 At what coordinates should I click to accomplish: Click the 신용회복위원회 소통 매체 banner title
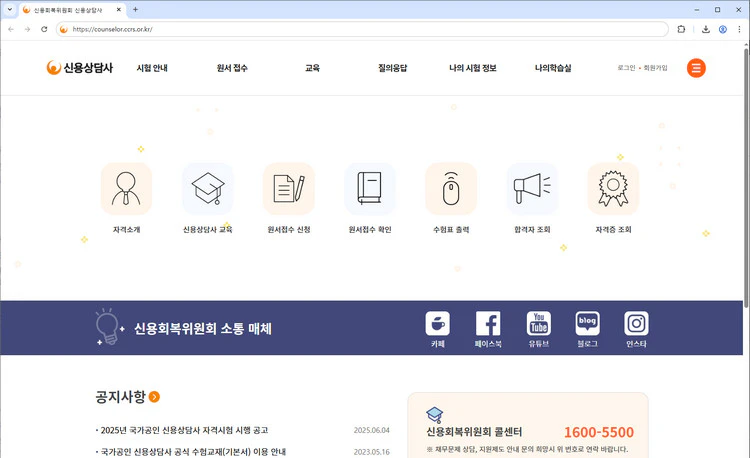[203, 329]
